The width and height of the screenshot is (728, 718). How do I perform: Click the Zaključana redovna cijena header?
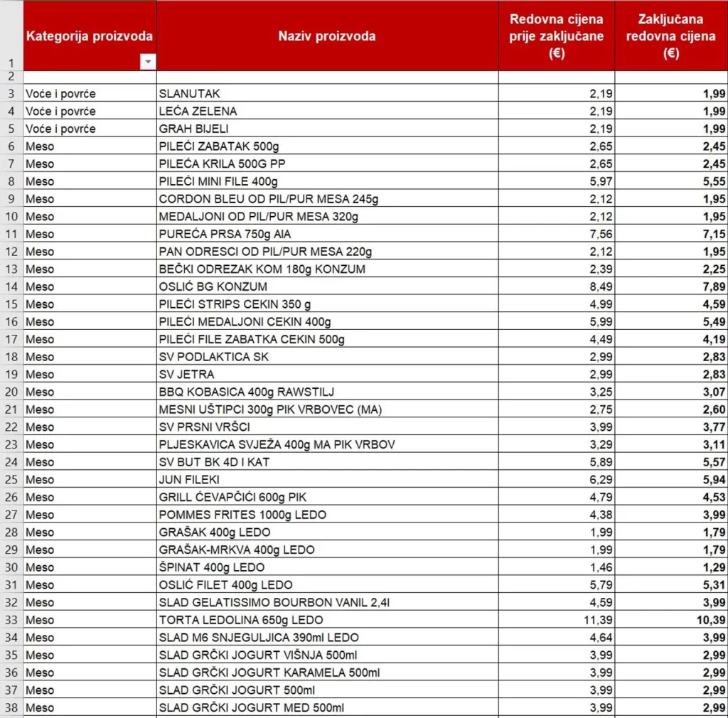click(x=671, y=36)
